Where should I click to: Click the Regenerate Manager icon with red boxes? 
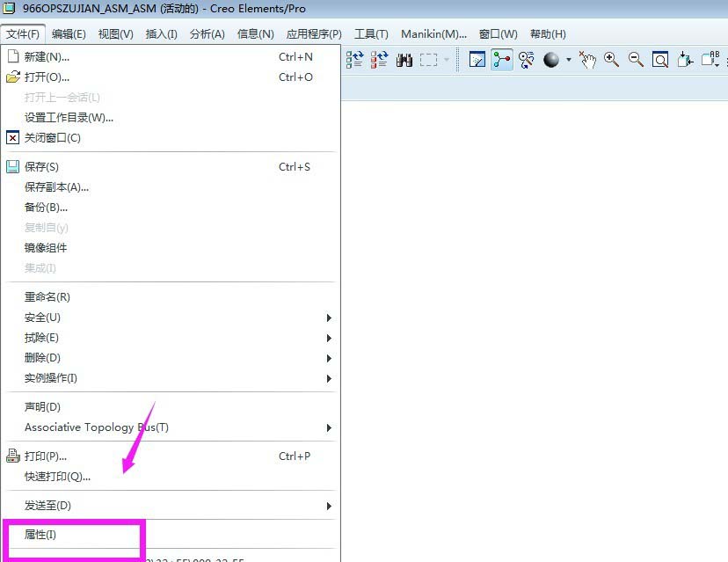pos(379,60)
